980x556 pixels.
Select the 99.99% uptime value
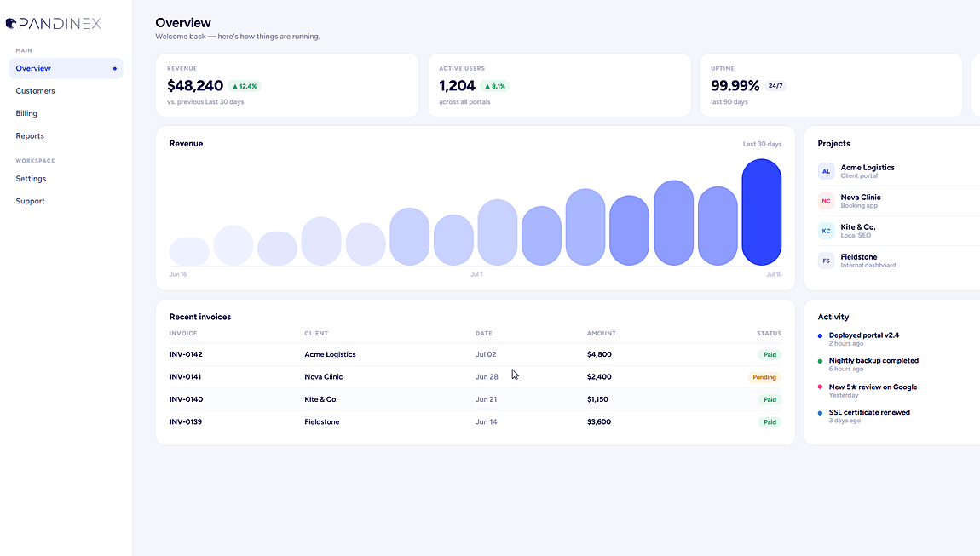point(735,86)
